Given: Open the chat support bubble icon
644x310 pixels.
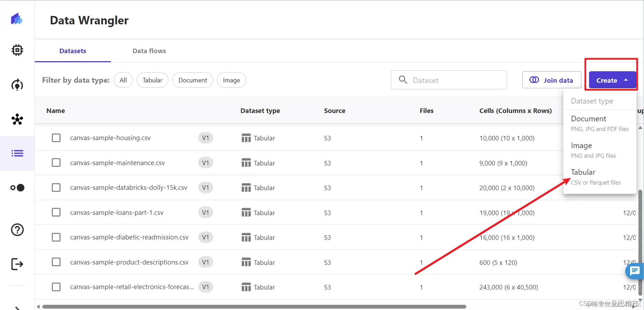Looking at the screenshot, I should pyautogui.click(x=635, y=271).
